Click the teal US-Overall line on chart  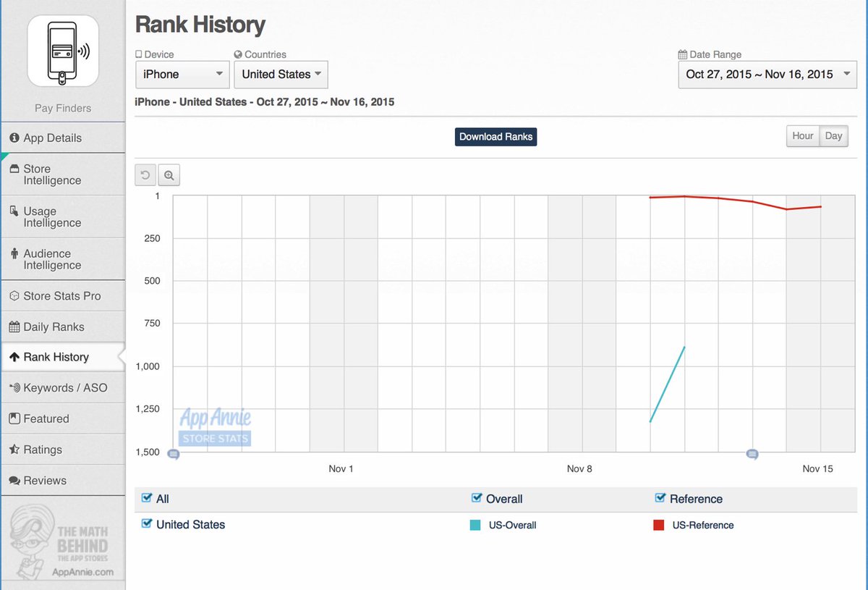[667, 384]
